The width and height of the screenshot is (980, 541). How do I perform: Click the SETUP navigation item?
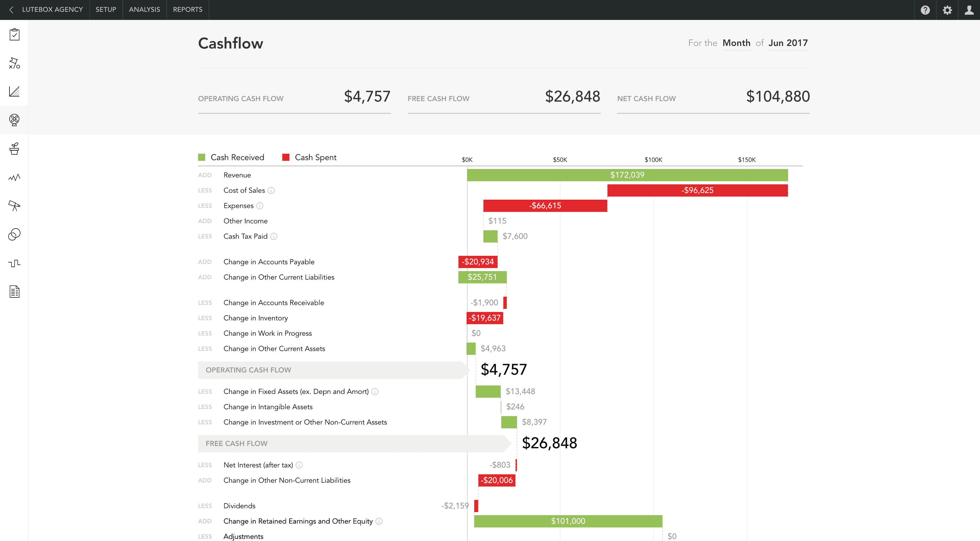tap(106, 9)
